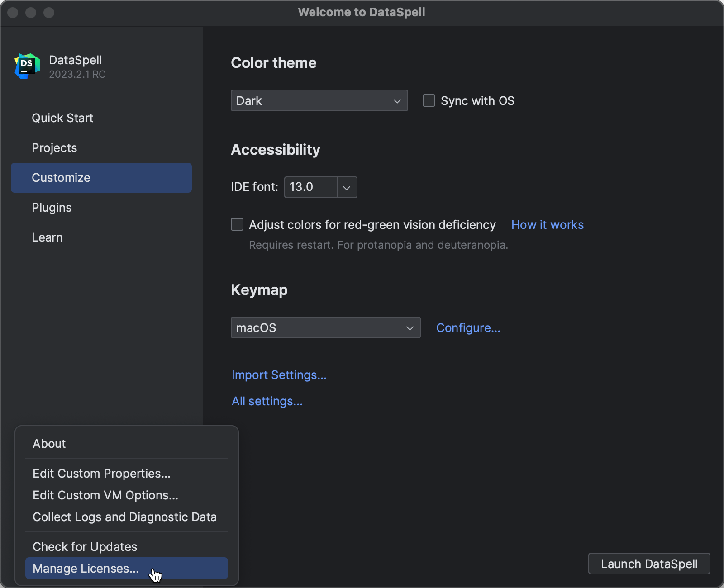Choose Collect Logs and Diagnostic Data
The image size is (724, 588).
click(124, 517)
